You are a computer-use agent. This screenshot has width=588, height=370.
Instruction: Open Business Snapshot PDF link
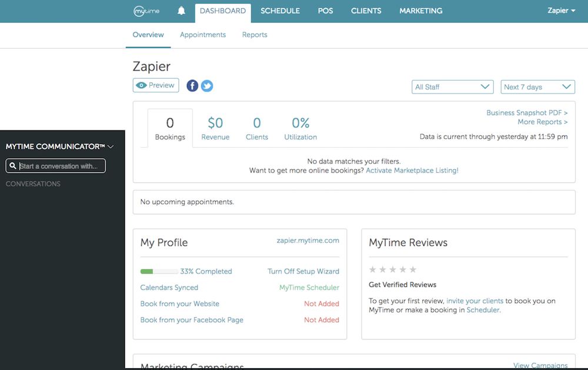526,112
